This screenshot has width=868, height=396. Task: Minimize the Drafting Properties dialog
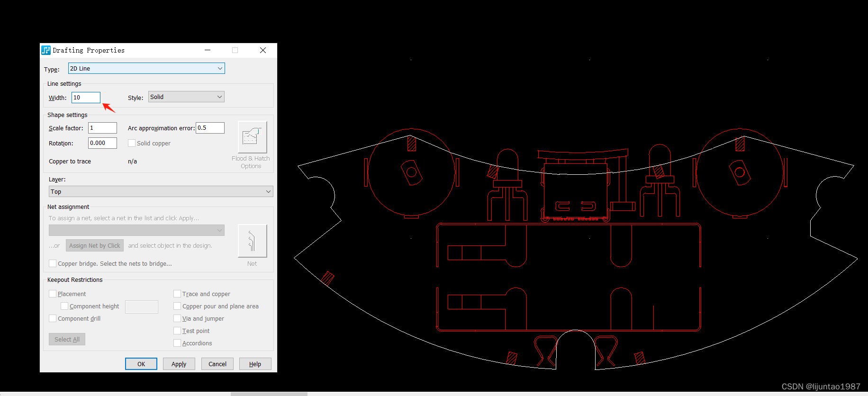click(208, 50)
